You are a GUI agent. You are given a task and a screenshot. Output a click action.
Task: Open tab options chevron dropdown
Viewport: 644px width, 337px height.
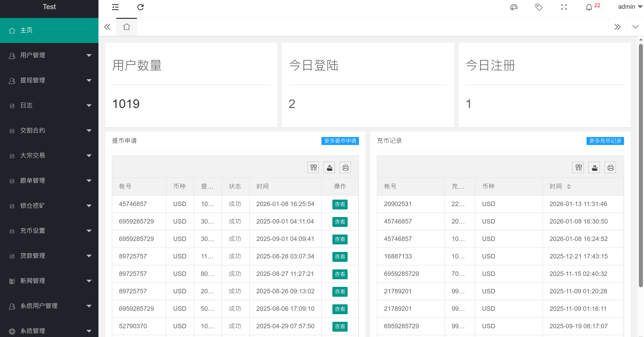point(635,27)
